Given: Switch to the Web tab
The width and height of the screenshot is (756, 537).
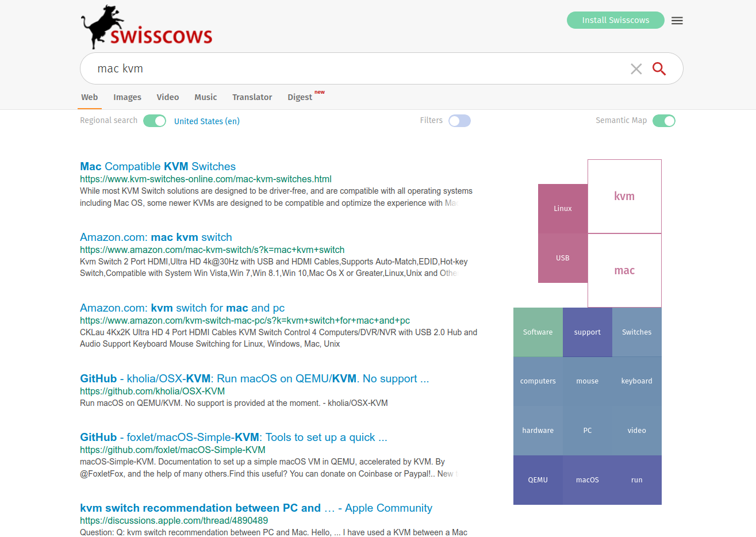Looking at the screenshot, I should pos(90,97).
